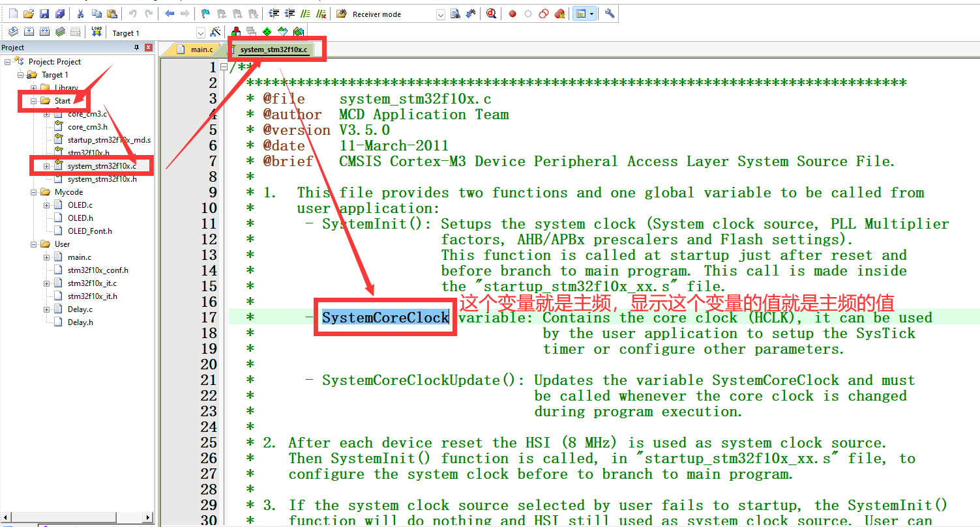The image size is (980, 527).
Task: Click the New file icon
Action: 13,14
